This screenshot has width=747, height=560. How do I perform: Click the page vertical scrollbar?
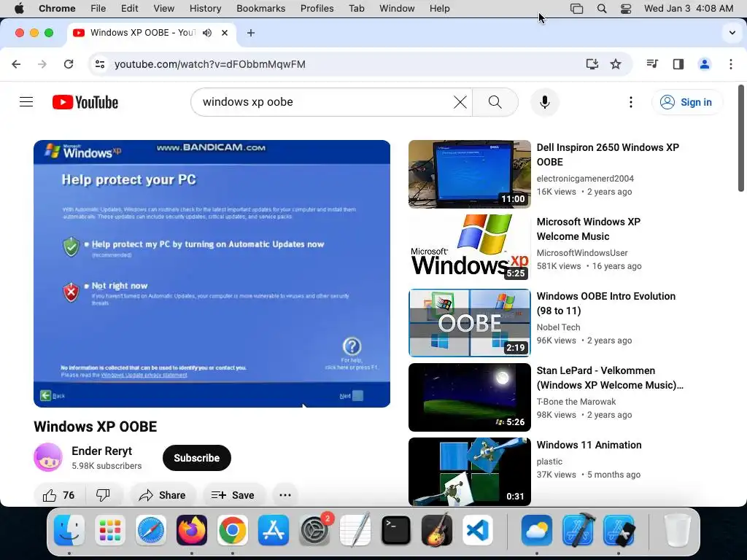pyautogui.click(x=741, y=138)
